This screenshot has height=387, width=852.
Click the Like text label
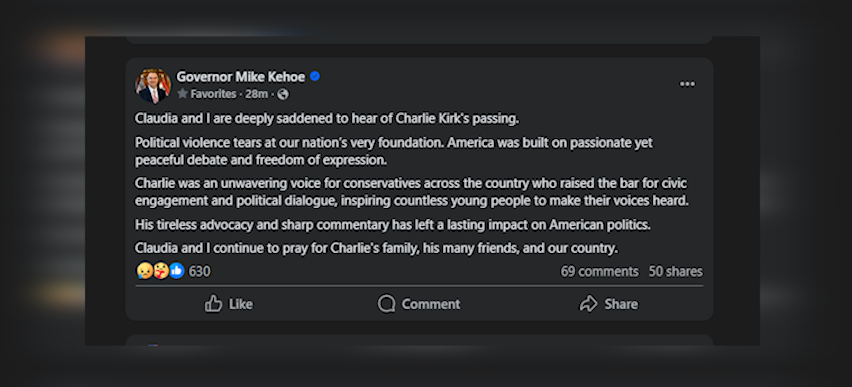[241, 304]
